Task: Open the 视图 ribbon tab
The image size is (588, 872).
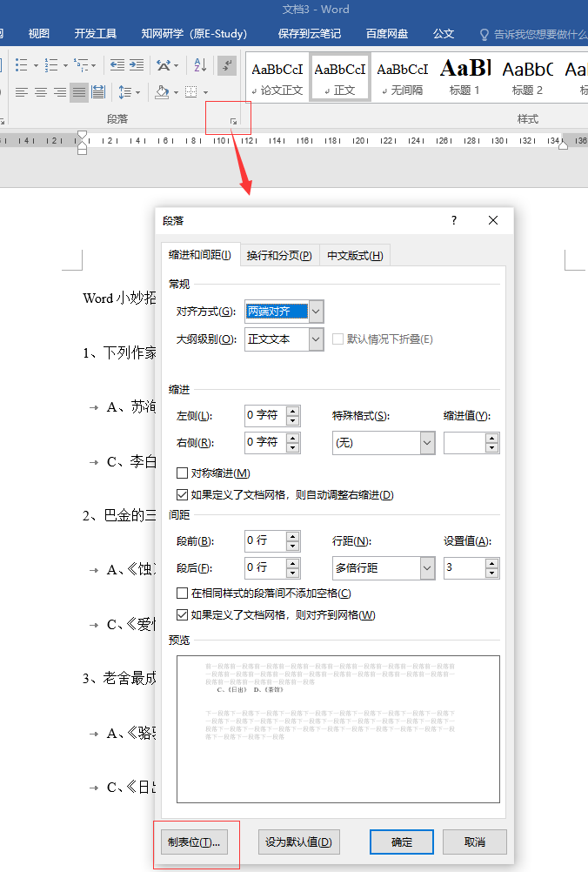Action: click(39, 34)
